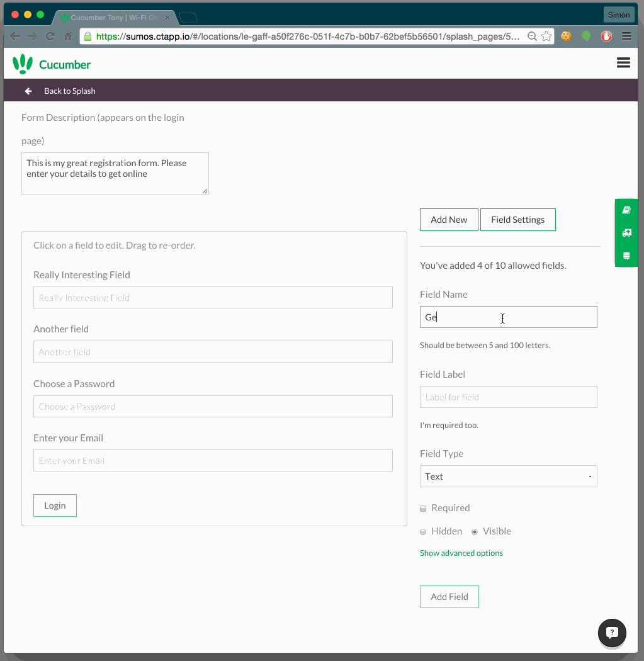This screenshot has width=644, height=661.
Task: Click the Cucumber logo
Action: (x=52, y=64)
